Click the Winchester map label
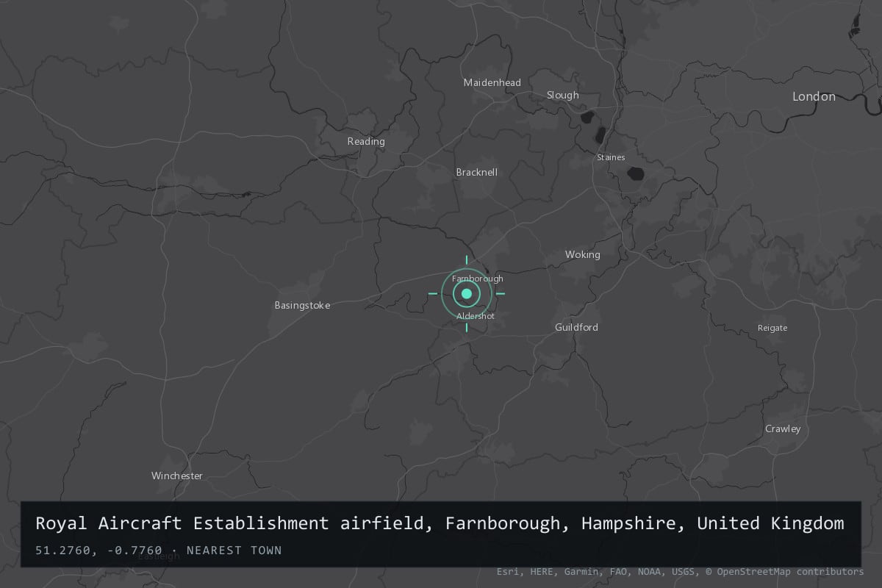882x588 pixels. (x=176, y=476)
